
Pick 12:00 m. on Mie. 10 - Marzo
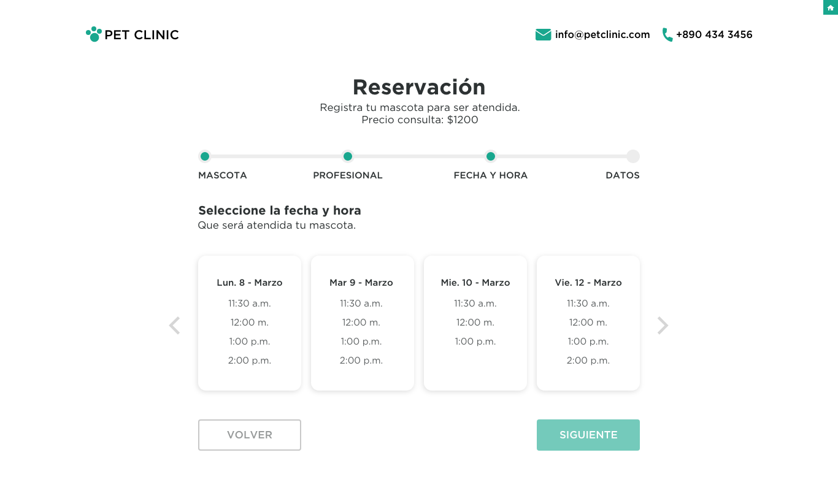coord(475,323)
